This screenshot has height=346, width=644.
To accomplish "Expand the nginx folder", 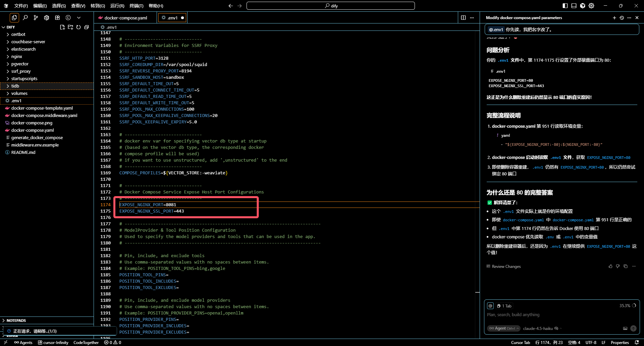I will click(16, 56).
